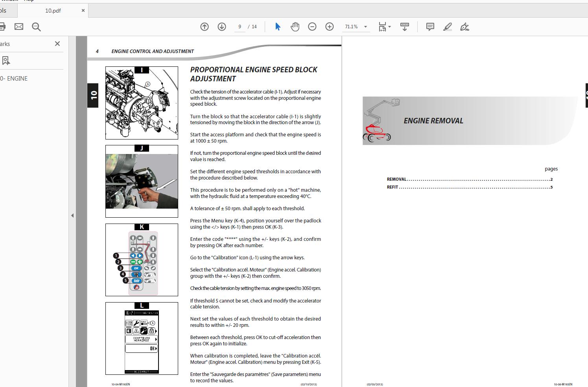Click the engine illustration figure I

pos(142,103)
